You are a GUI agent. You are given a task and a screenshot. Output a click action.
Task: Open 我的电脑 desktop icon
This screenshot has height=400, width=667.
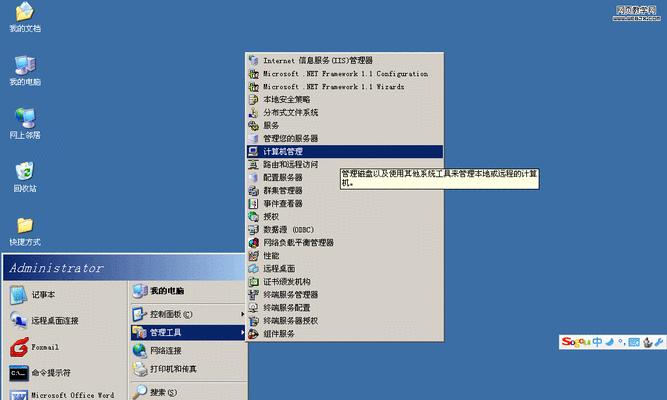pos(25,71)
